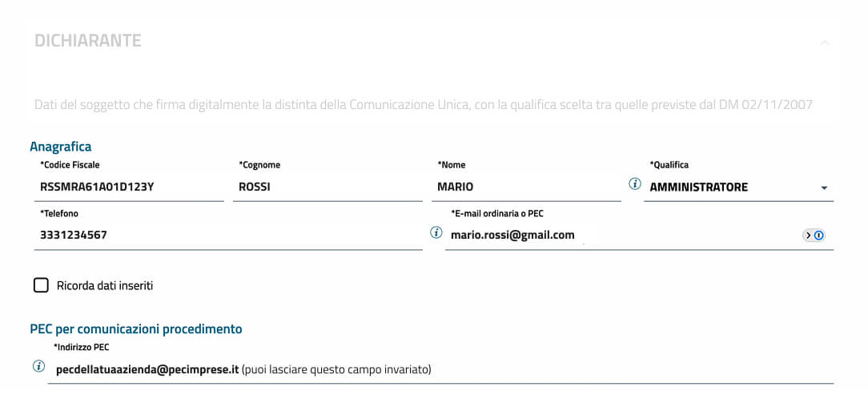Click the DICHIARANTE section header title

pos(88,41)
